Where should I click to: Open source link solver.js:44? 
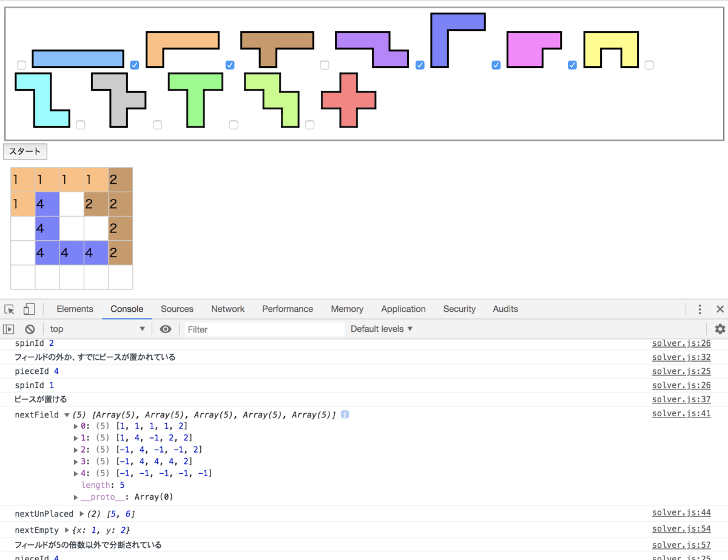pyautogui.click(x=681, y=513)
